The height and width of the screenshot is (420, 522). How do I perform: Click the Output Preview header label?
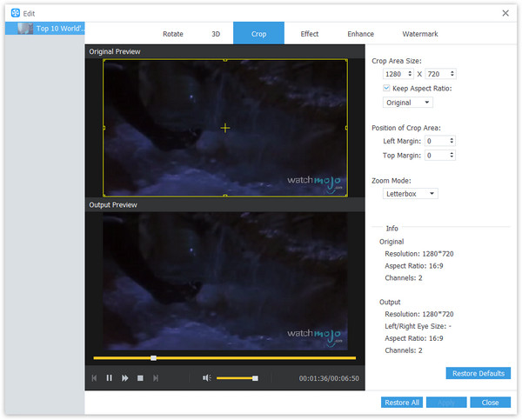point(113,205)
